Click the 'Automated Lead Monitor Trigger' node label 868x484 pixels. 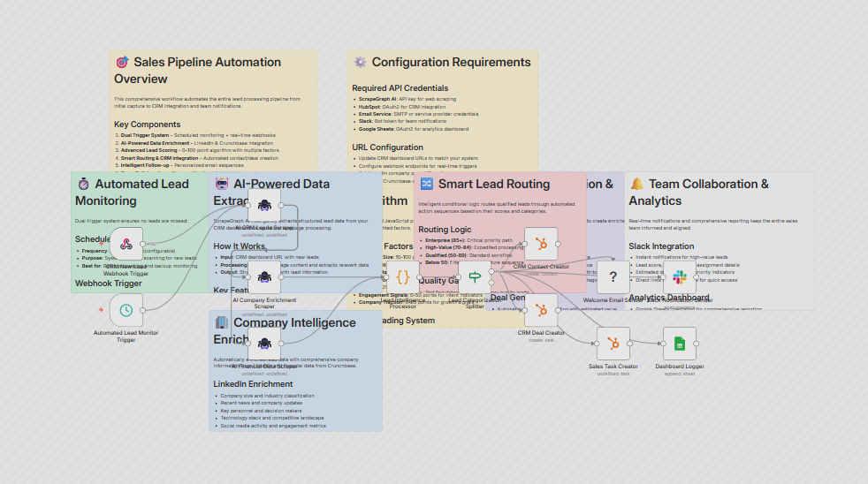126,337
